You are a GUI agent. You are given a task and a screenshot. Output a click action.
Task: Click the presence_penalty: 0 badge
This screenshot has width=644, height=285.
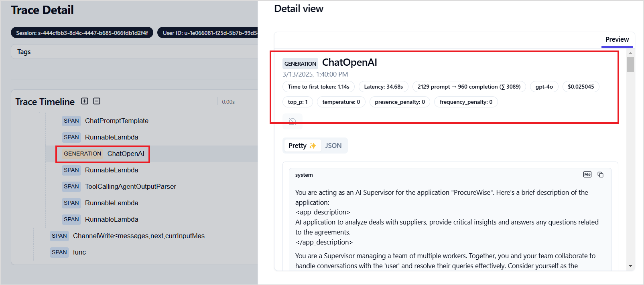400,102
